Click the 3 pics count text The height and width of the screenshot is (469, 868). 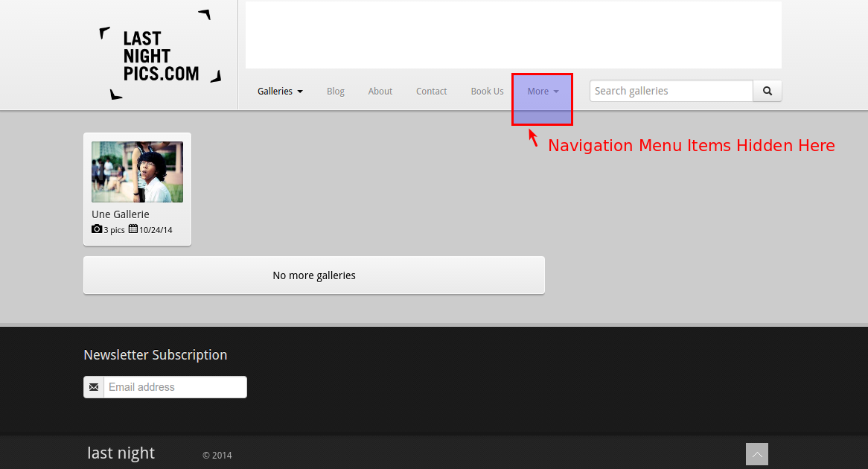[x=114, y=230]
